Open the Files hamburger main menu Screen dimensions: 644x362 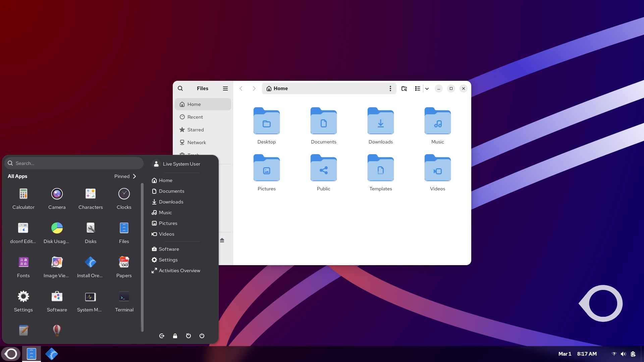coord(225,88)
